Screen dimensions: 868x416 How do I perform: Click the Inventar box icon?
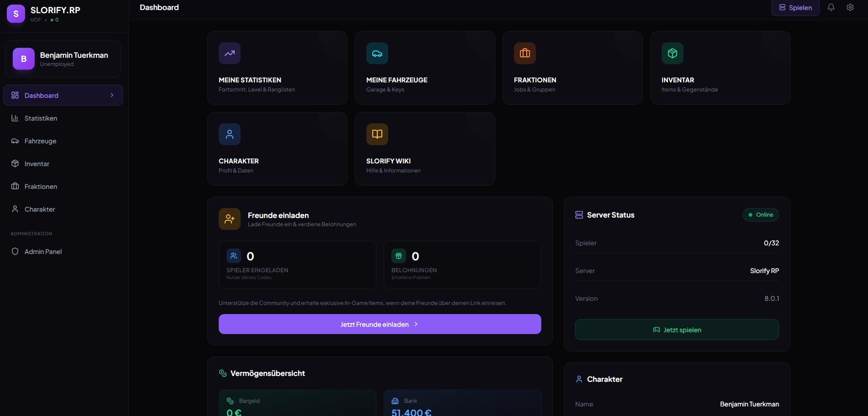pyautogui.click(x=673, y=53)
